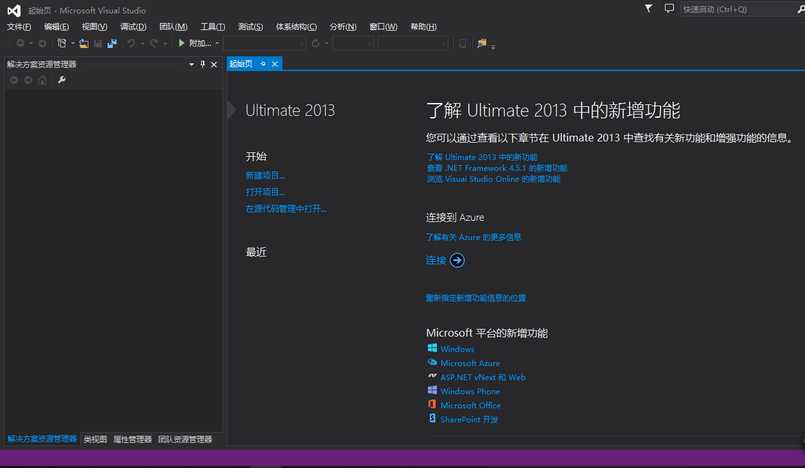Viewport: 805px width, 468px height.
Task: Click the Visual Studio logo in title bar
Action: coord(14,10)
